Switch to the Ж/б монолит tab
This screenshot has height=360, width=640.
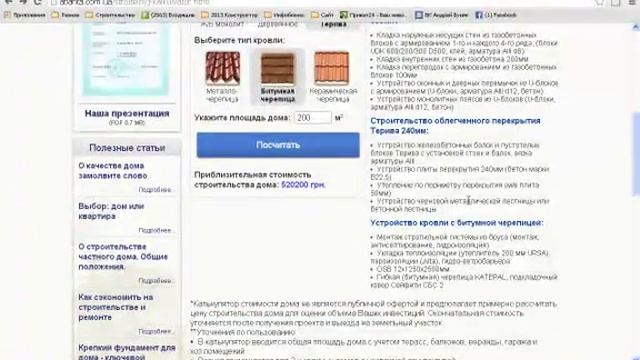click(x=222, y=24)
